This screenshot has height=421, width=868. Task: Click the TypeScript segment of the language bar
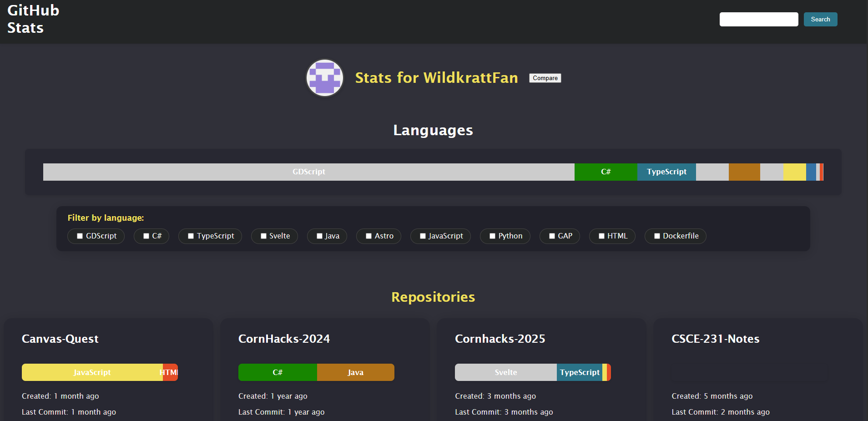(x=666, y=172)
